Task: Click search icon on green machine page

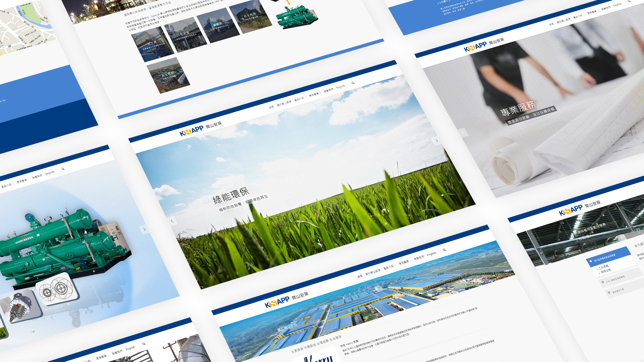Action: click(63, 169)
